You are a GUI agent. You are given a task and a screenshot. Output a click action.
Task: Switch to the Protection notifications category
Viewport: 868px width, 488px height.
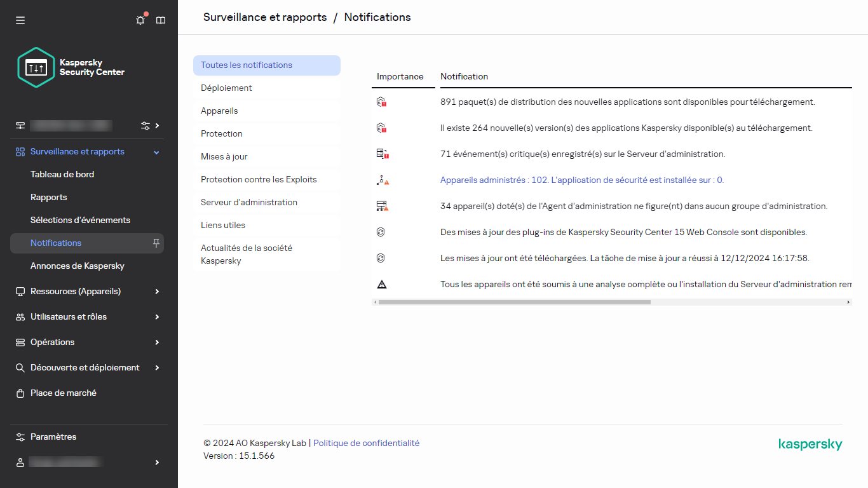(222, 133)
